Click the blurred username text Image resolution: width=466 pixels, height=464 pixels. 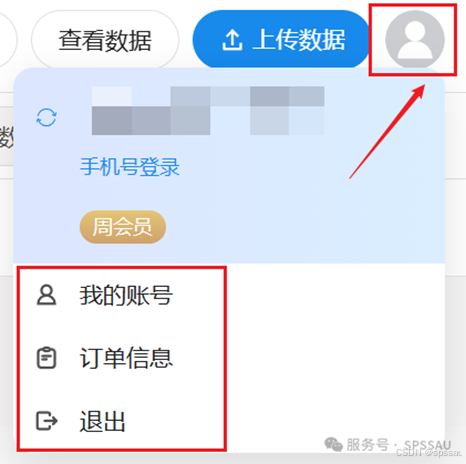(208, 111)
